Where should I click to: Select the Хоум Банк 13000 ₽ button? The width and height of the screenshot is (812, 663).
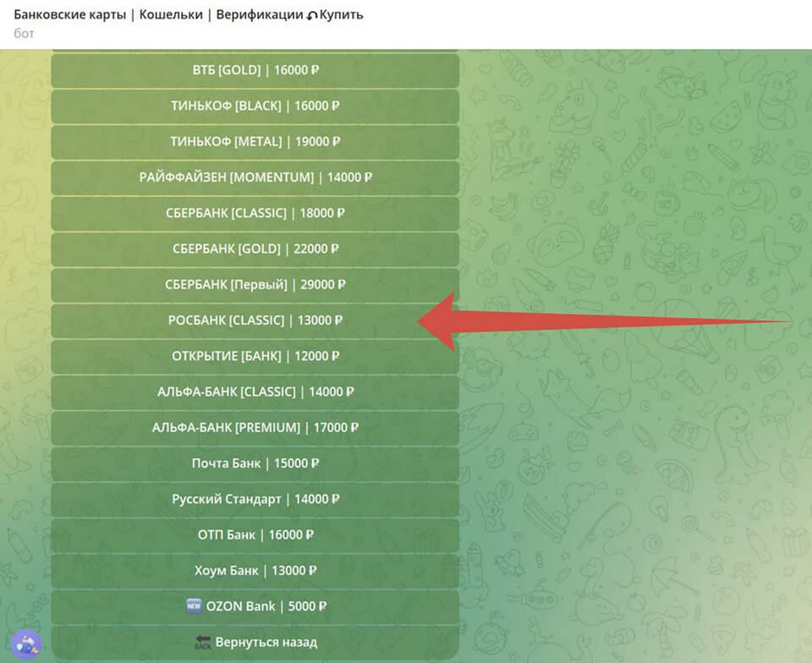255,571
